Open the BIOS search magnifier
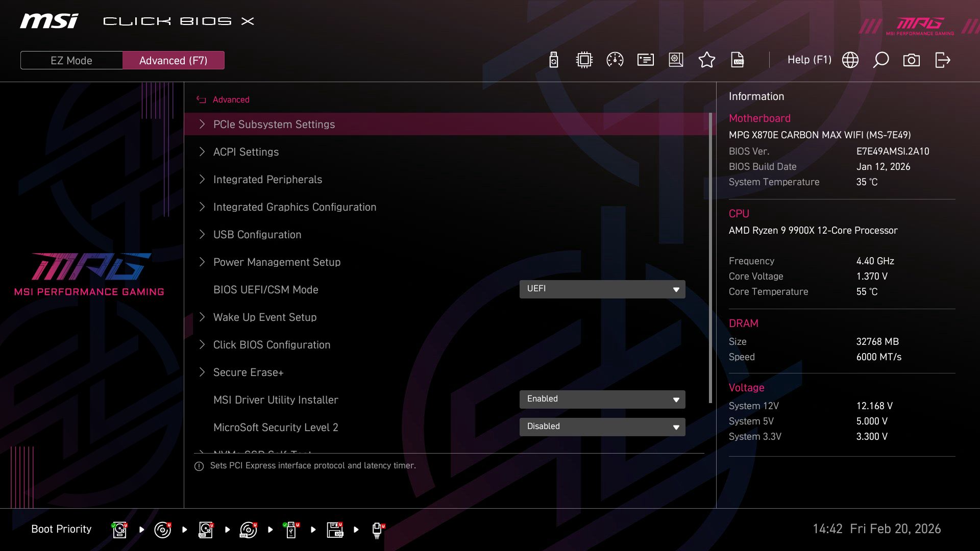The image size is (980, 551). (x=880, y=60)
